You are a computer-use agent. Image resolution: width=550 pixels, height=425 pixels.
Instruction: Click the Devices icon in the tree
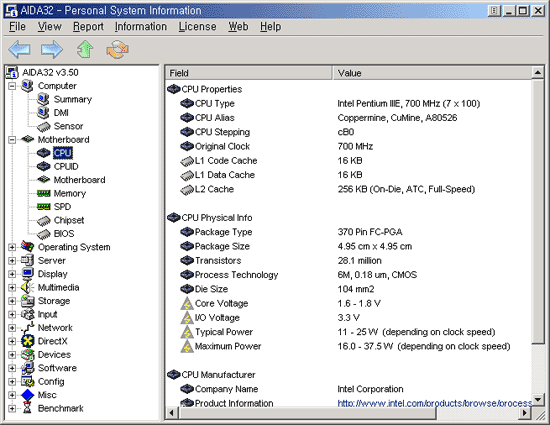27,355
